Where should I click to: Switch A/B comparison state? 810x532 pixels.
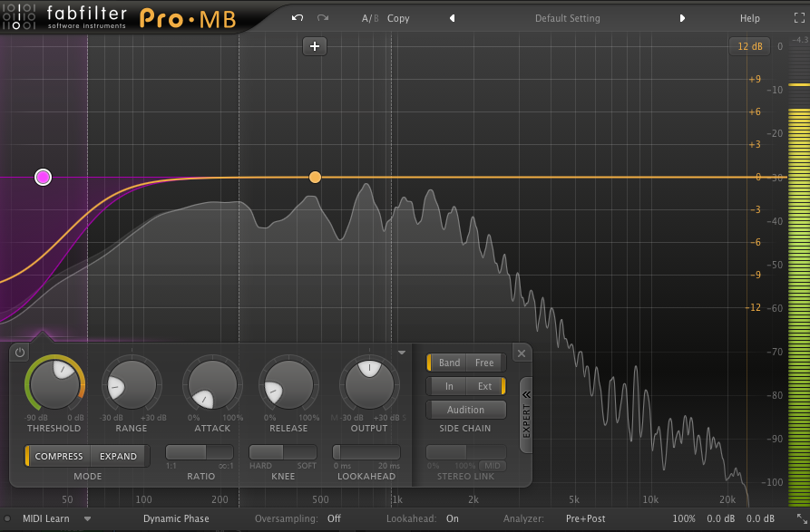[x=370, y=18]
